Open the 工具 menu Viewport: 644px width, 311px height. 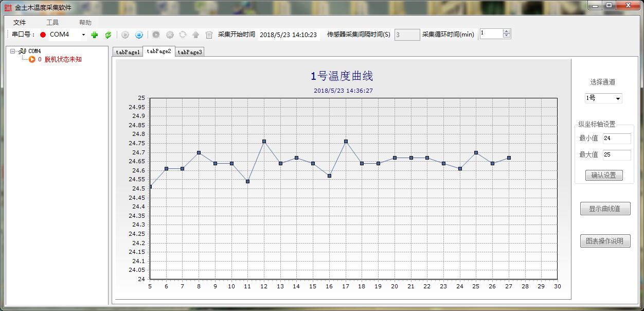[x=52, y=23]
